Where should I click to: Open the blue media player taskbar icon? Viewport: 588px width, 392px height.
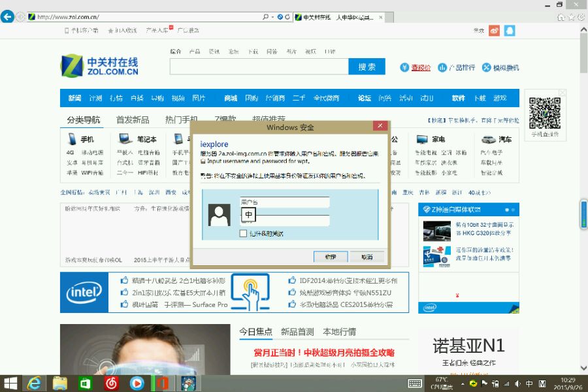click(137, 384)
